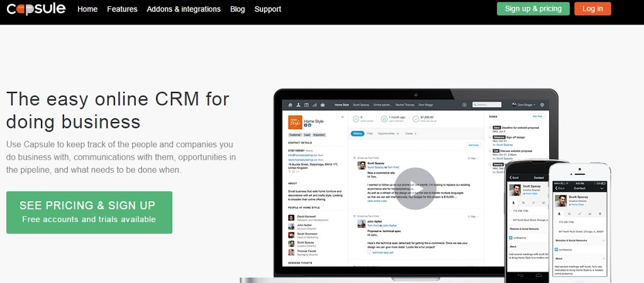Click the home icon in the app toolbar
Image resolution: width=644 pixels, height=283 pixels.
point(291,105)
